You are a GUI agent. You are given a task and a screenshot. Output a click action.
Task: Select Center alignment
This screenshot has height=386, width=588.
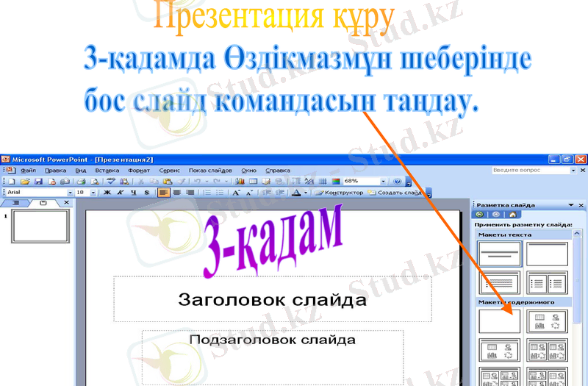click(x=176, y=193)
